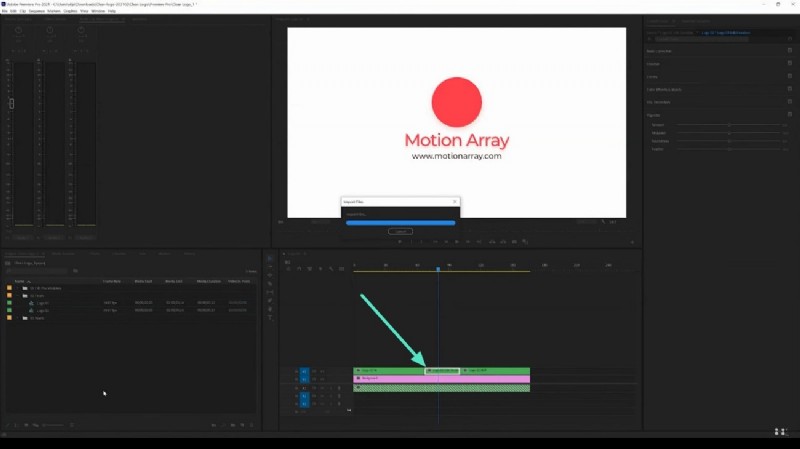Select the Type tool
800x449 pixels.
tap(270, 318)
